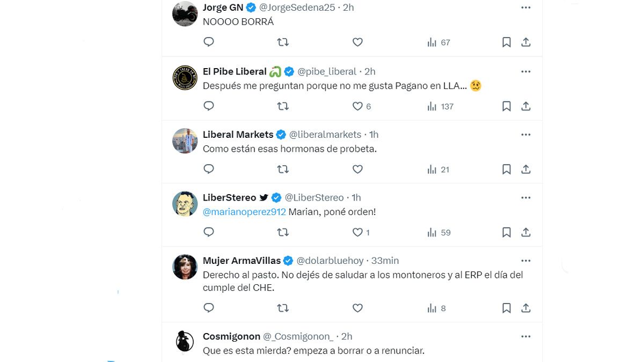
Task: Share the Liberal Markets tweet
Action: click(x=526, y=169)
